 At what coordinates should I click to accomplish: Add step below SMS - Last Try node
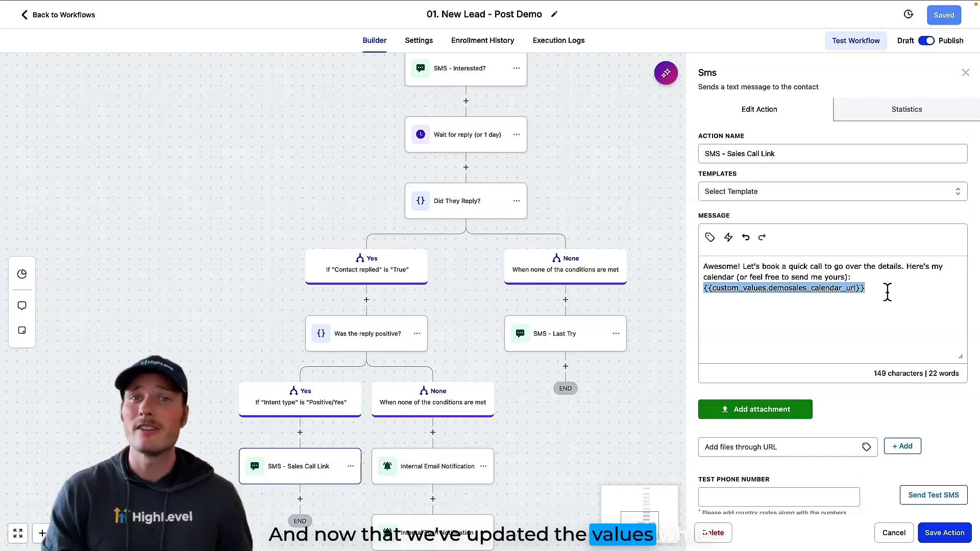tap(566, 366)
